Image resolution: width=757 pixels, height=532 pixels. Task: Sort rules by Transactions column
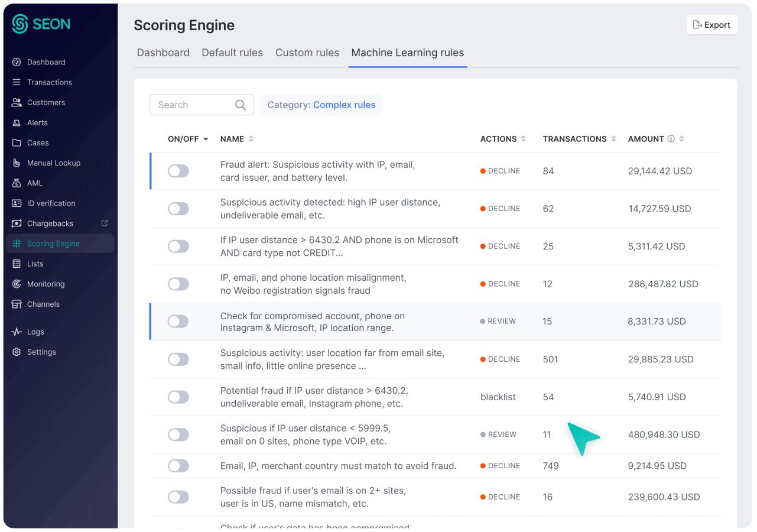pyautogui.click(x=613, y=139)
